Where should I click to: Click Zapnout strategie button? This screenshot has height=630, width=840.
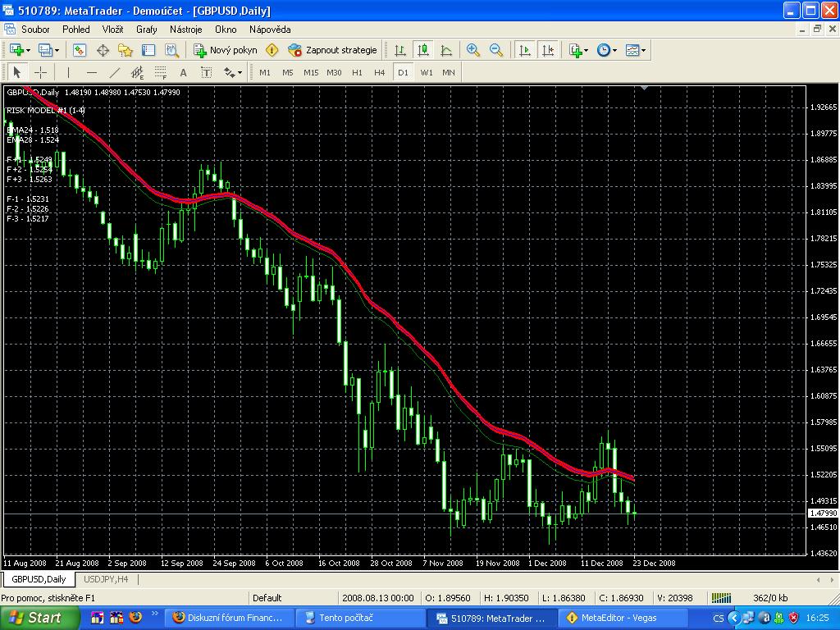(333, 50)
